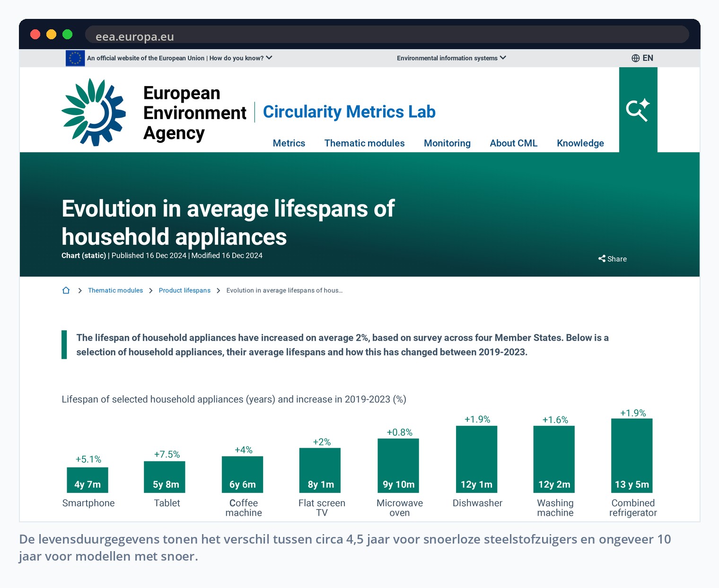
Task: Click the globe language icon
Action: tap(635, 58)
